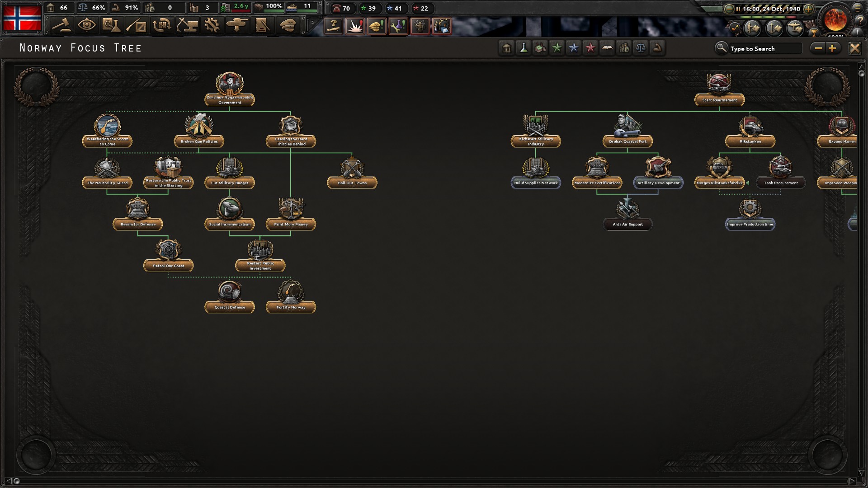Zoom in using the plus button
This screenshot has height=488, width=868.
click(833, 48)
